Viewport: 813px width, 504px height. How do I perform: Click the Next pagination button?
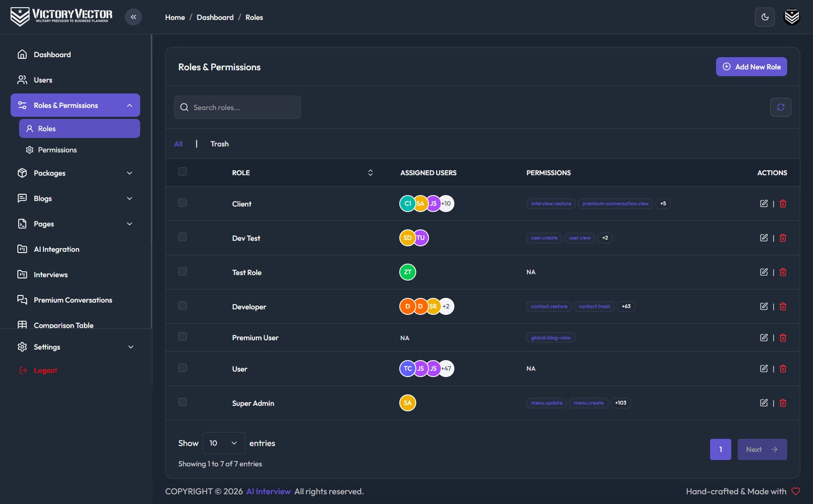pos(762,449)
